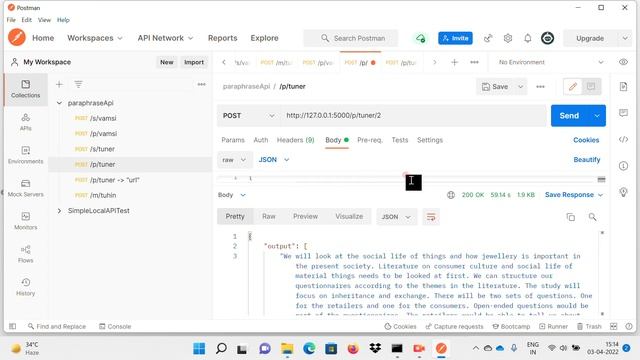Search the response with the magnifier icon
This screenshot has width=640, height=360.
(592, 217)
